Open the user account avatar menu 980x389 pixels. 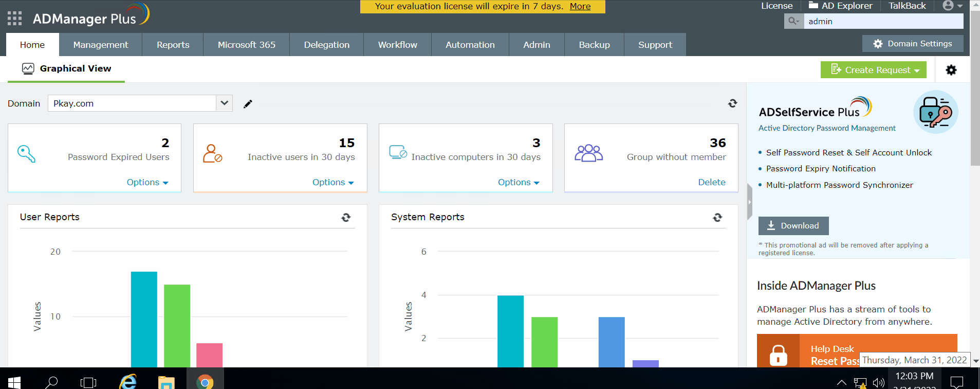(952, 6)
